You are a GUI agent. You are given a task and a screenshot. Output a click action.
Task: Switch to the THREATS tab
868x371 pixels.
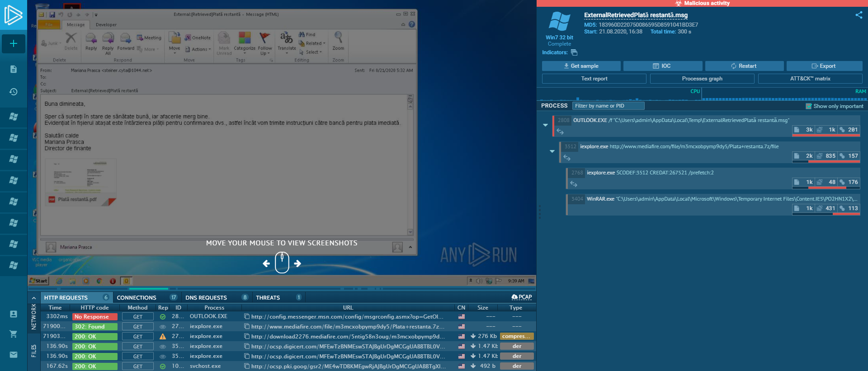(278, 298)
